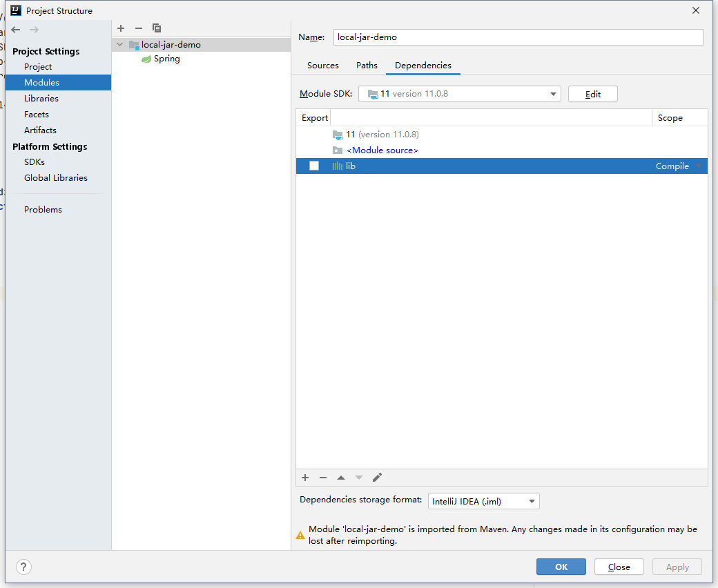Move dependency up with the arrow icon
The height and width of the screenshot is (588, 718).
pos(341,478)
